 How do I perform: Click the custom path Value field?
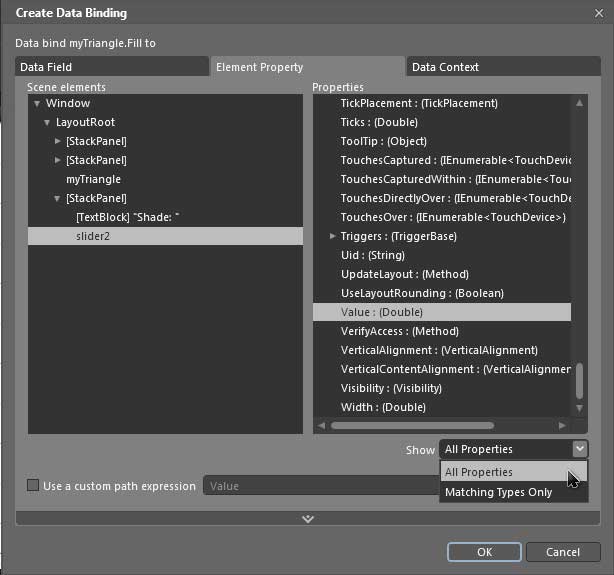[321, 486]
